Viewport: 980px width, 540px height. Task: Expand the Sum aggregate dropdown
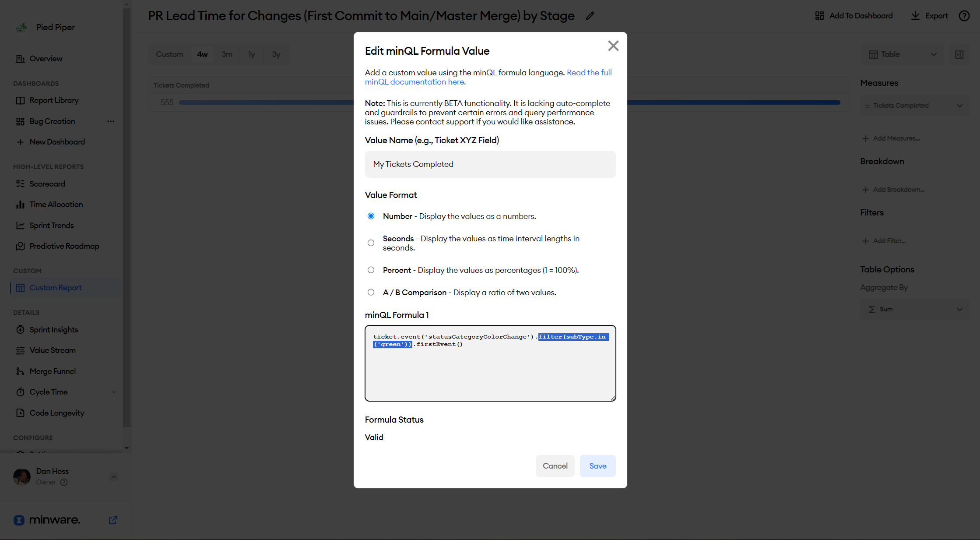(914, 309)
